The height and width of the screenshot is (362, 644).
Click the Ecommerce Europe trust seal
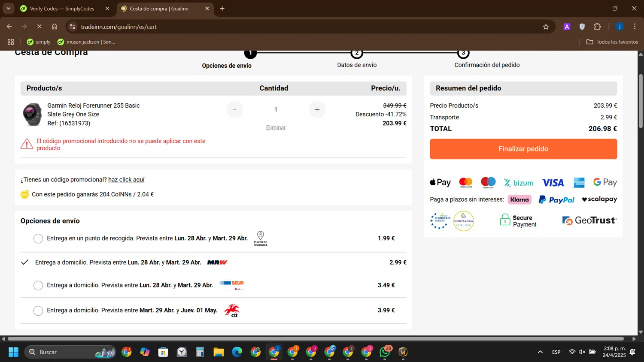coord(440,221)
